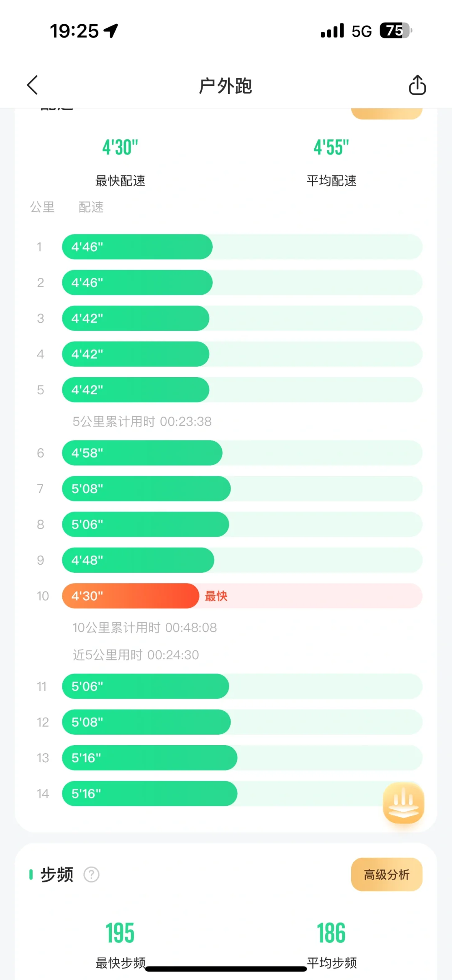452x980 pixels.
Task: Tap the 最快 label on kilometer 10
Action: (x=216, y=596)
